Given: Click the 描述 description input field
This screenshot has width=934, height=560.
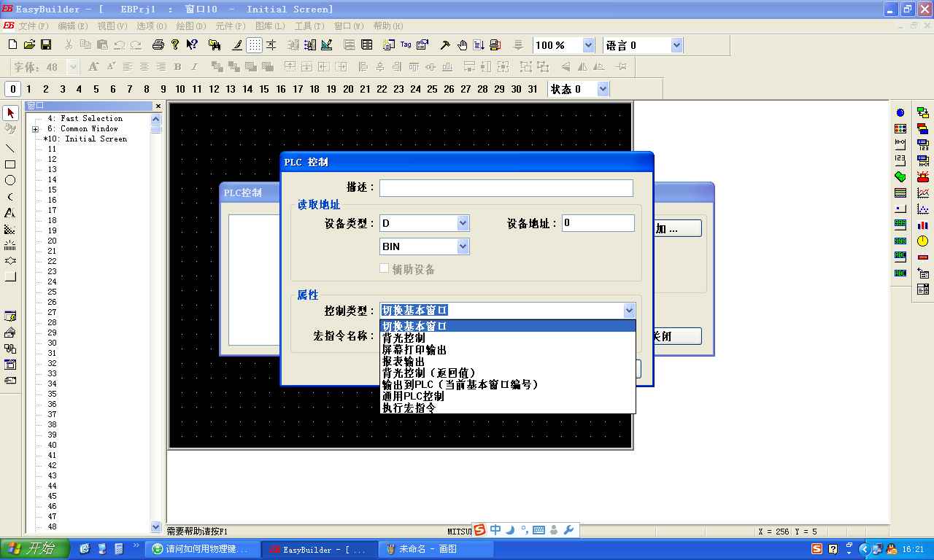Looking at the screenshot, I should pyautogui.click(x=506, y=187).
